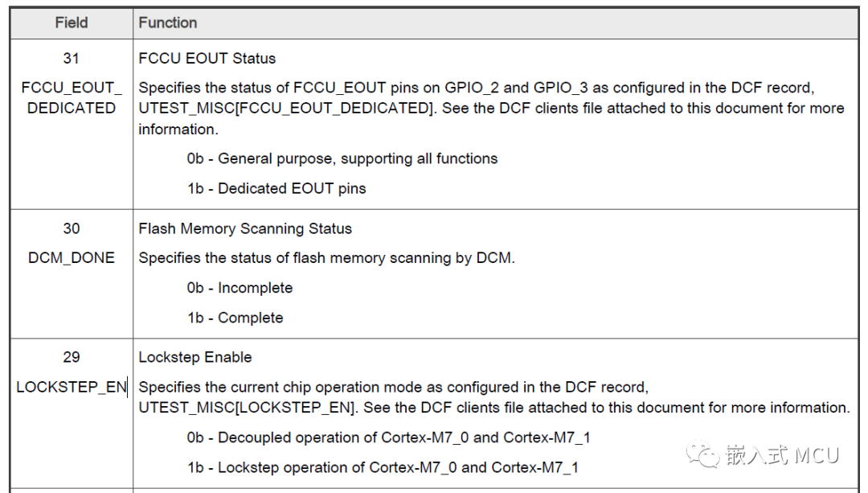The width and height of the screenshot is (868, 493).
Task: Select "0b - General purpose, supporting all functions"
Action: click(x=342, y=158)
